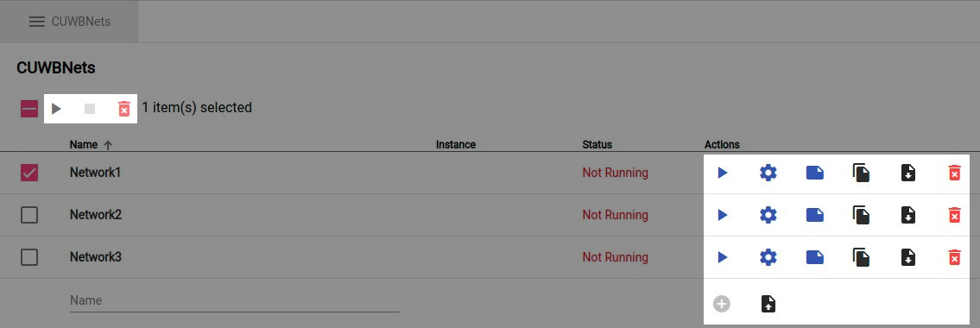
Task: Check the Network3 checkbox
Action: point(29,257)
